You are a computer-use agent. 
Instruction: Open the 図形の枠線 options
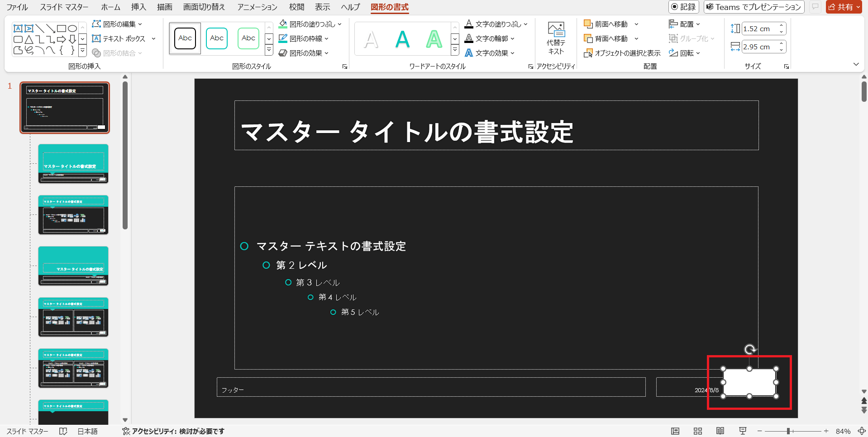(303, 38)
